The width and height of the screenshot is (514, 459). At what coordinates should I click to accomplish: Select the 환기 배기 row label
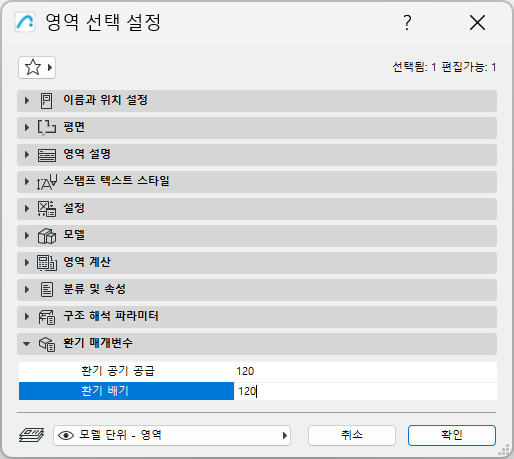tap(105, 391)
